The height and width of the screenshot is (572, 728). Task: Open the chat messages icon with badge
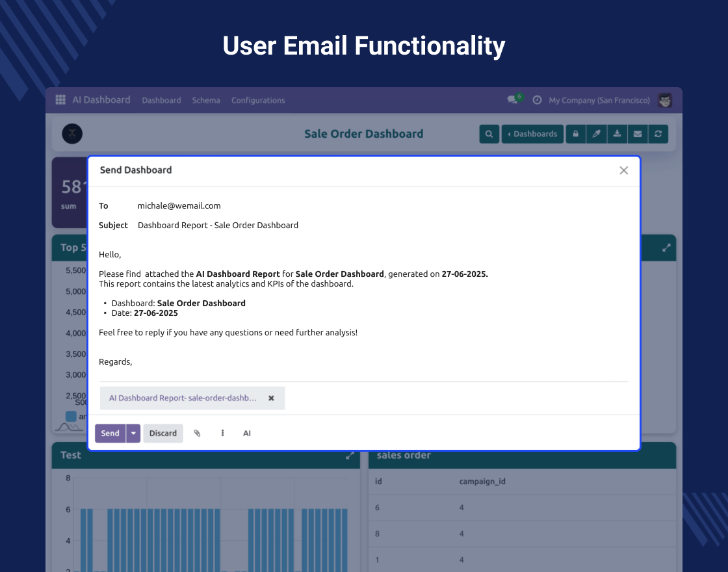pos(513,100)
